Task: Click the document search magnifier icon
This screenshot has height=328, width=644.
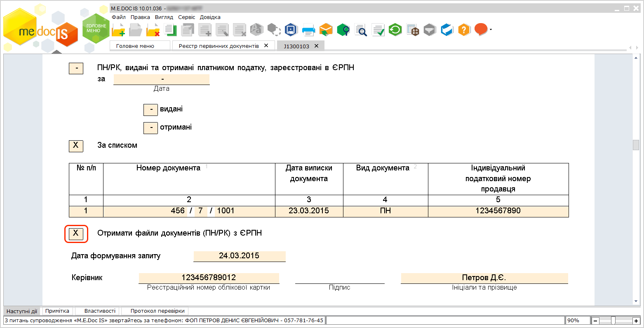Action: [361, 30]
